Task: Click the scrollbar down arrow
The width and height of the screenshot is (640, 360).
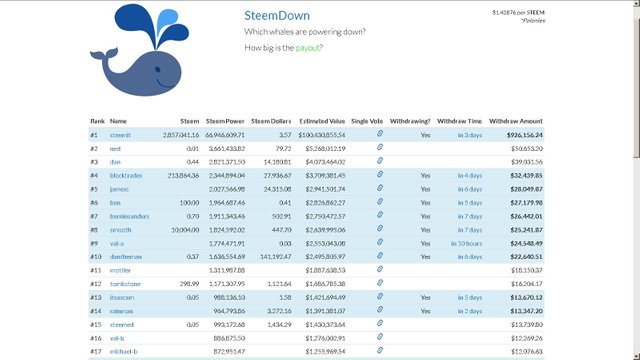Action: (x=636, y=356)
